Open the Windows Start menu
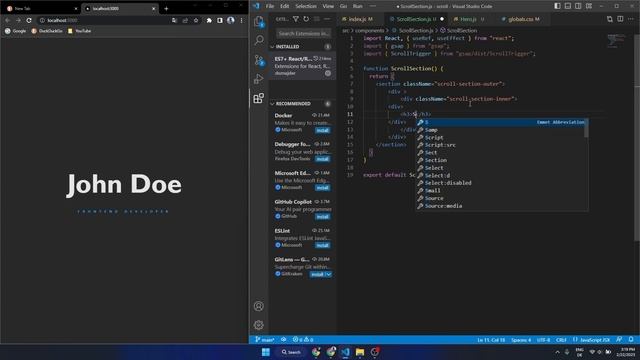Screen dimensions: 640x360 266,352
